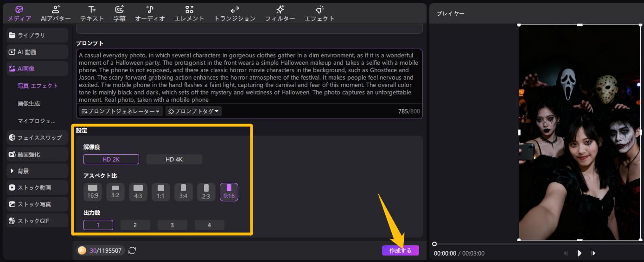
Task: Select the テキスト tool icon
Action: pyautogui.click(x=92, y=9)
